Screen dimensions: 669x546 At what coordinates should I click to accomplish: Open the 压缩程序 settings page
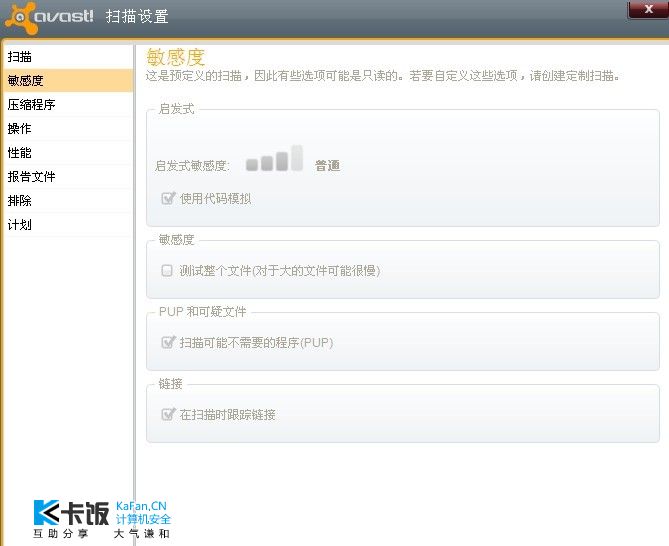tap(68, 105)
